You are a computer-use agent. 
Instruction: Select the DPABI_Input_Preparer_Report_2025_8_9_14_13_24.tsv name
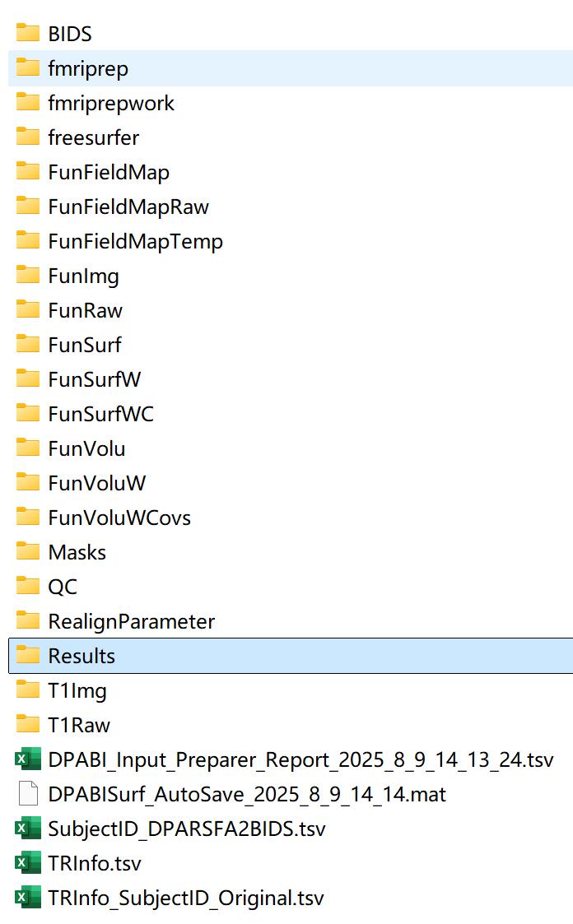(300, 759)
